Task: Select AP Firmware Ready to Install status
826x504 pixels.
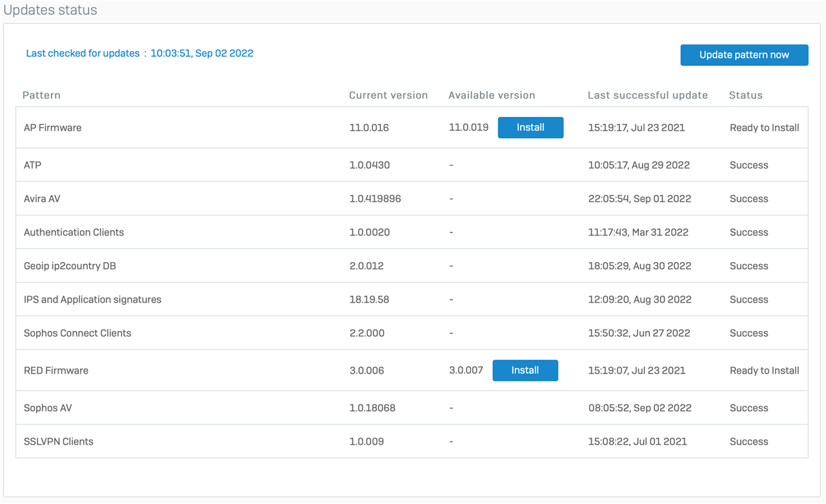Action: pyautogui.click(x=765, y=128)
